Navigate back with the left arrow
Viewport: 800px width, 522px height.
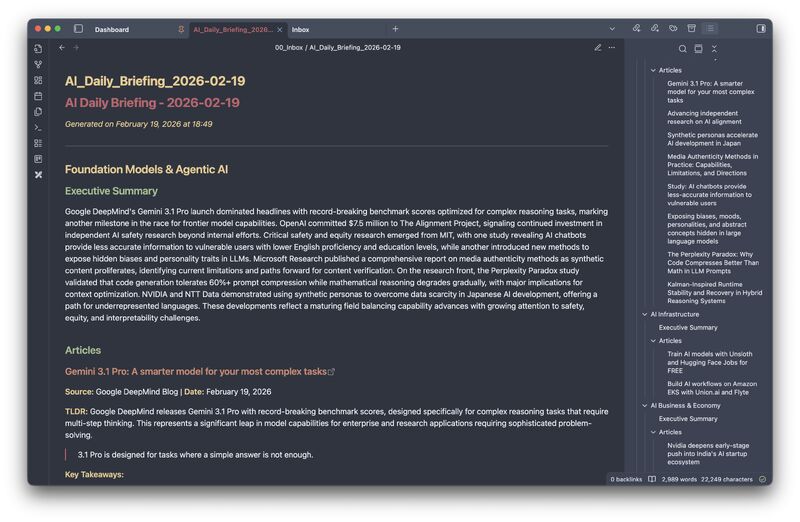[62, 47]
